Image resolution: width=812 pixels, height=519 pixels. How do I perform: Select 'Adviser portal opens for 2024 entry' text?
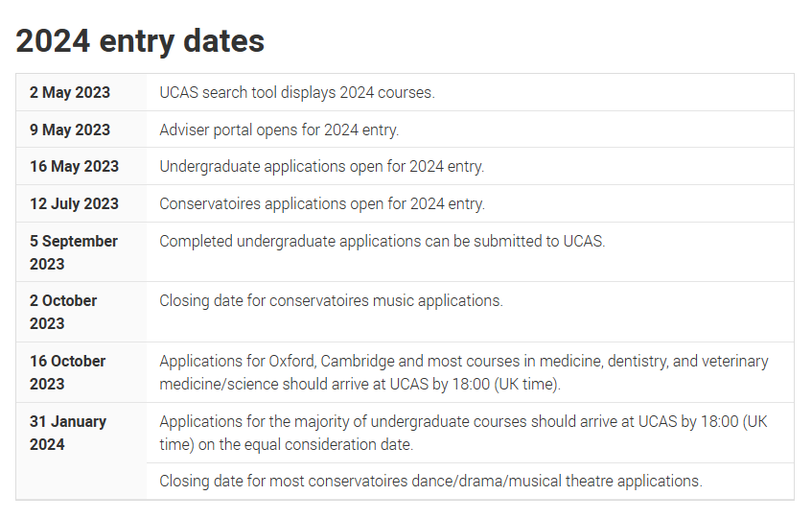click(279, 130)
